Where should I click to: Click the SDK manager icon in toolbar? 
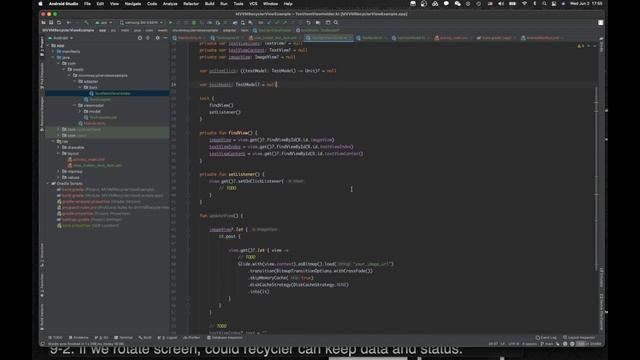coord(251,22)
